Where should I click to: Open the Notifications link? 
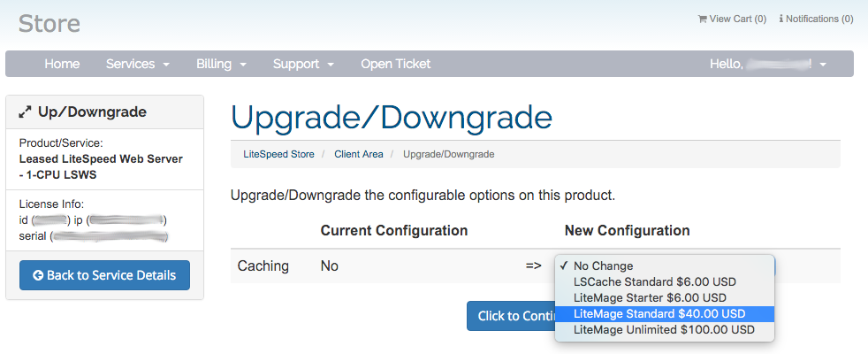click(816, 19)
